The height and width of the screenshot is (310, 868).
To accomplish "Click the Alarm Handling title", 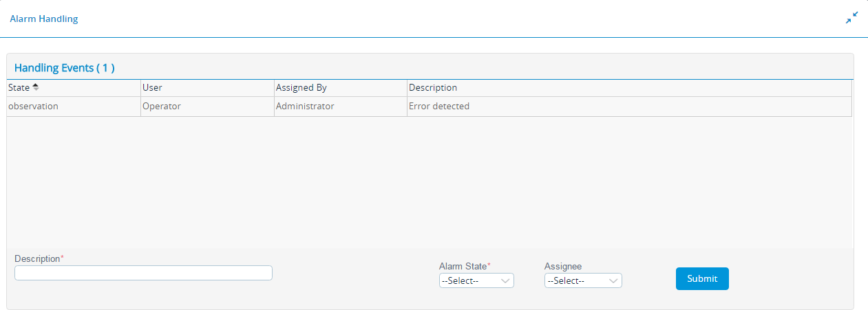I will tap(43, 19).
